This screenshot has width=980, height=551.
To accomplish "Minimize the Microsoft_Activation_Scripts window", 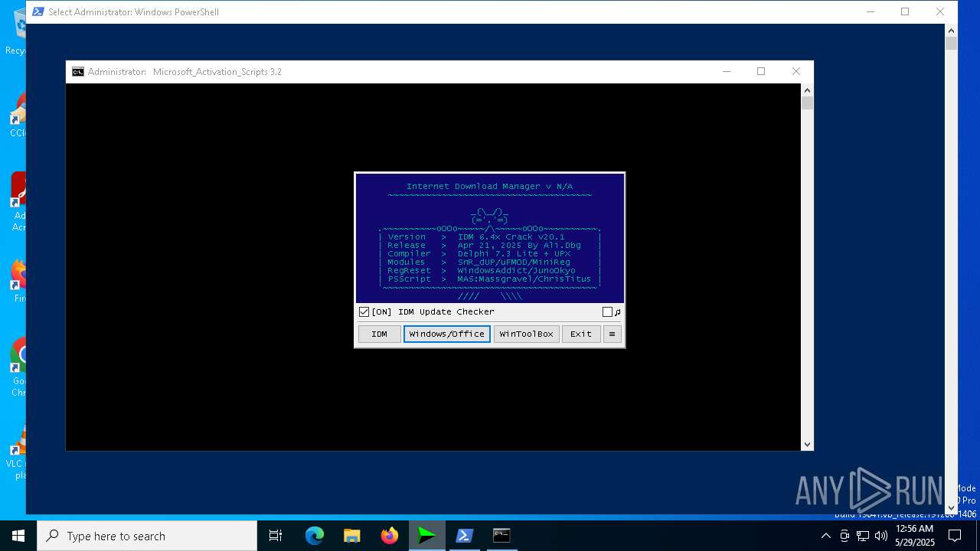I will [727, 71].
